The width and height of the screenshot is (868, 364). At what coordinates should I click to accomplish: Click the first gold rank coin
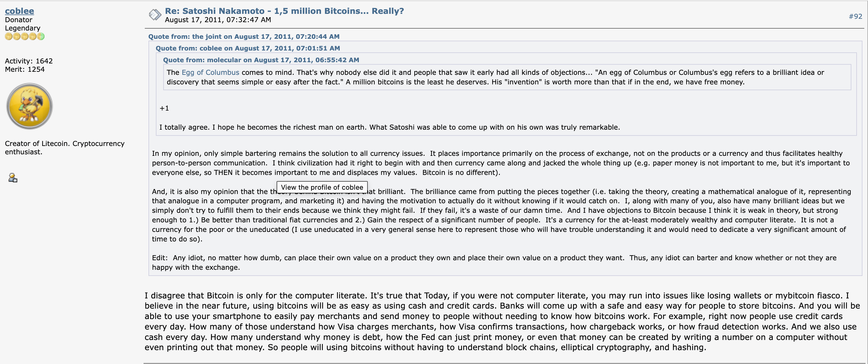click(x=8, y=36)
